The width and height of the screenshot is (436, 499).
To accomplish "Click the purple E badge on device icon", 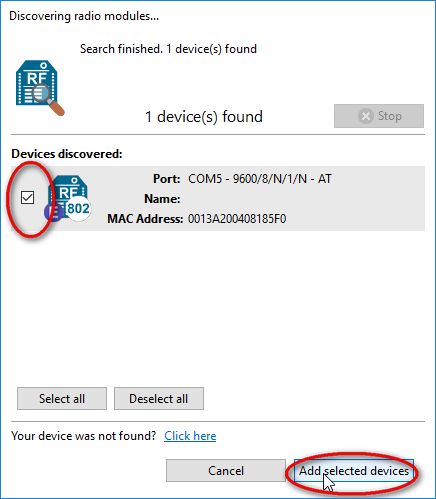I will click(54, 212).
